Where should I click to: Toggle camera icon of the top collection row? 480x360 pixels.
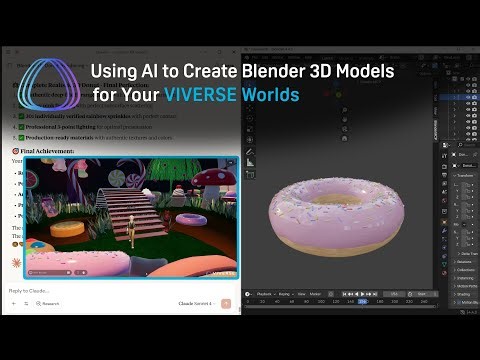click(474, 79)
